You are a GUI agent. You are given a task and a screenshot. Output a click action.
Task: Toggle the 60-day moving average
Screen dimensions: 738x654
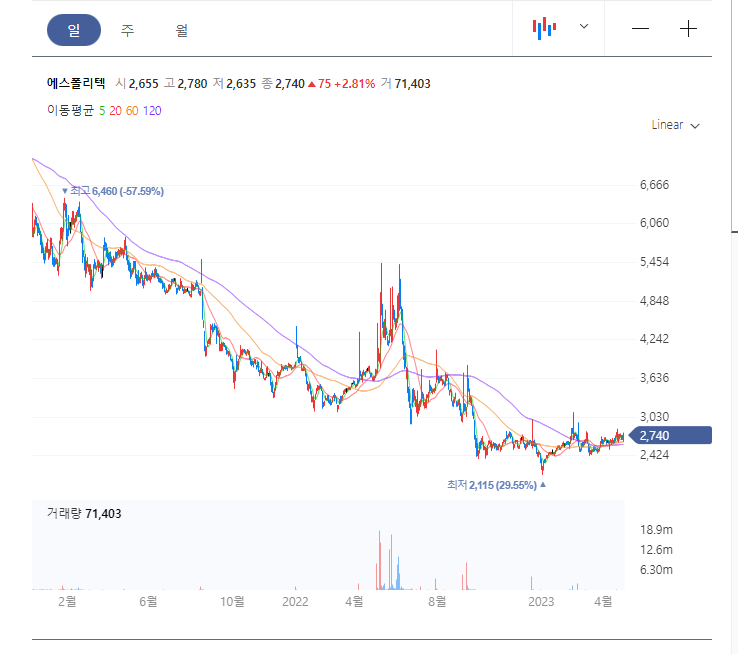tap(132, 111)
